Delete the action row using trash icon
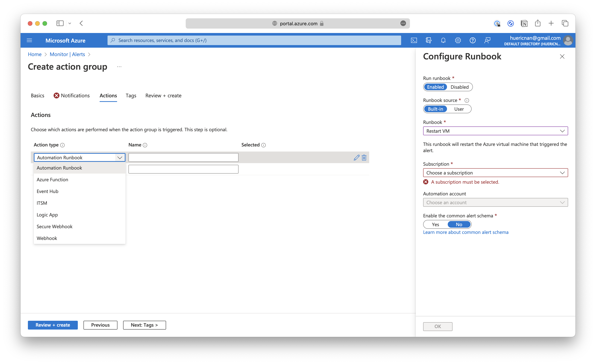 [364, 158]
